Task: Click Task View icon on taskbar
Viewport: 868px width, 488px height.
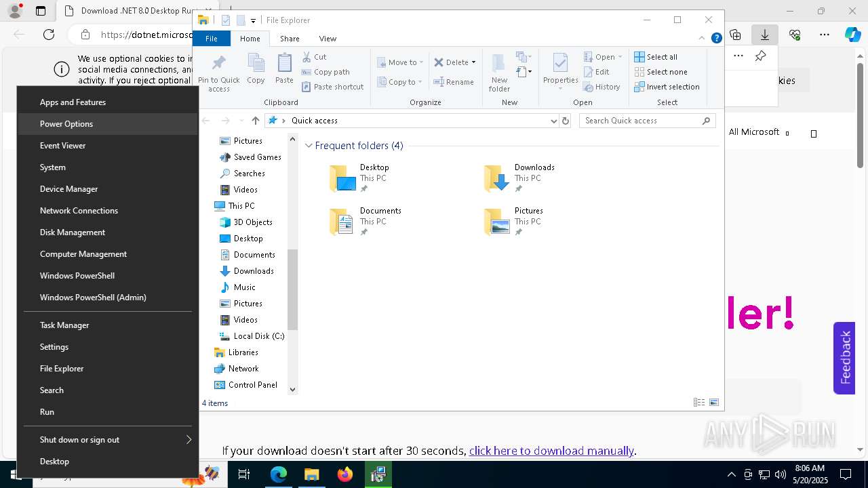Action: click(x=244, y=474)
